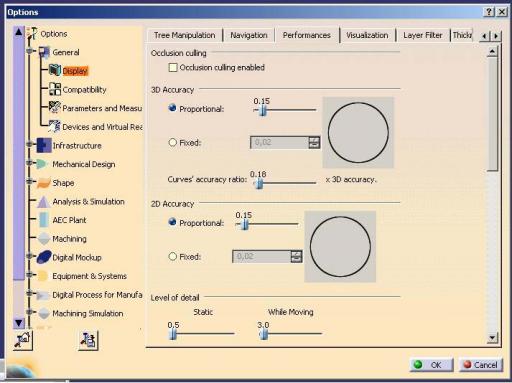Collapse the General tree node
This screenshot has width=512, height=383.
point(29,51)
